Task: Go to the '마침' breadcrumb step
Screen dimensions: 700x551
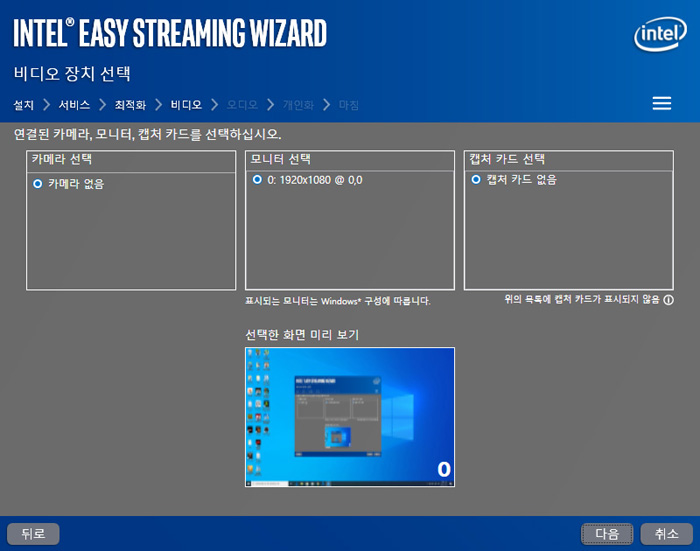Action: [x=349, y=105]
